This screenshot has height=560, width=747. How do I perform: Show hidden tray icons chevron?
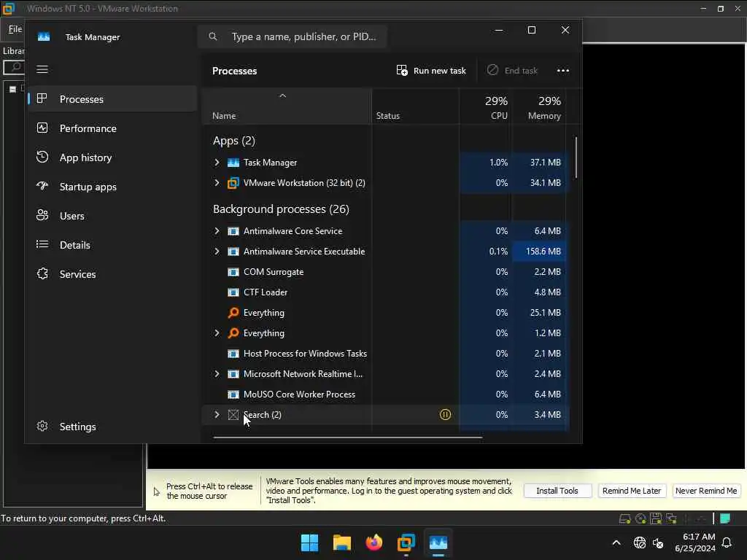(616, 542)
